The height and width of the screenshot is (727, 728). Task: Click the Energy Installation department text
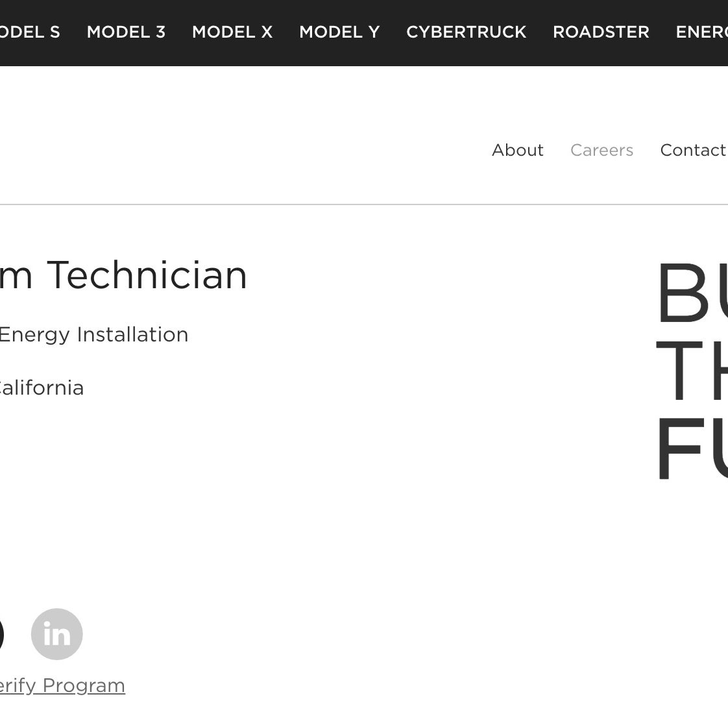coord(94,336)
